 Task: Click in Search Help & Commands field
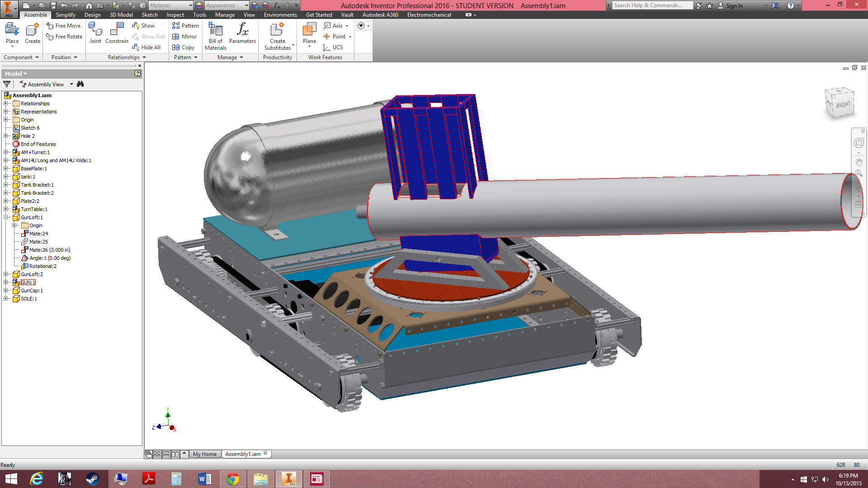point(652,5)
